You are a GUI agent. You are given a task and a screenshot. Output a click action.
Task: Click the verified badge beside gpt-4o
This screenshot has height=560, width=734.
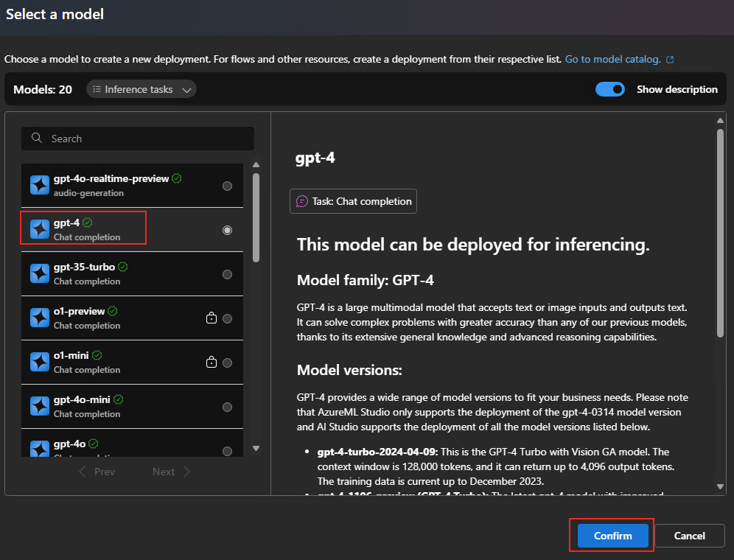(x=94, y=444)
